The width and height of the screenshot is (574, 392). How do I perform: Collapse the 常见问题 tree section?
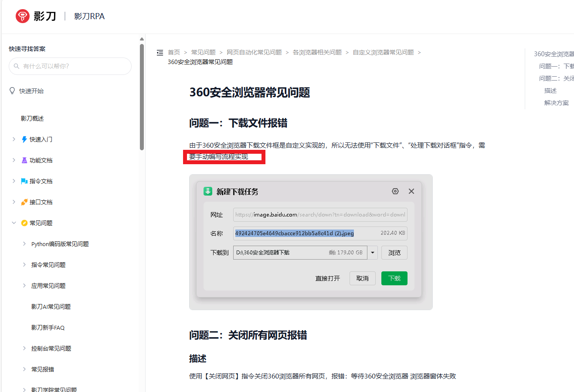[x=14, y=223]
